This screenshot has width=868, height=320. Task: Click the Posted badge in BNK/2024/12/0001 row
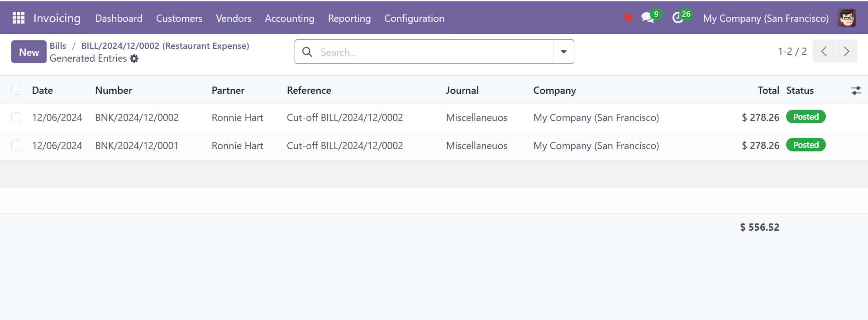coord(806,145)
